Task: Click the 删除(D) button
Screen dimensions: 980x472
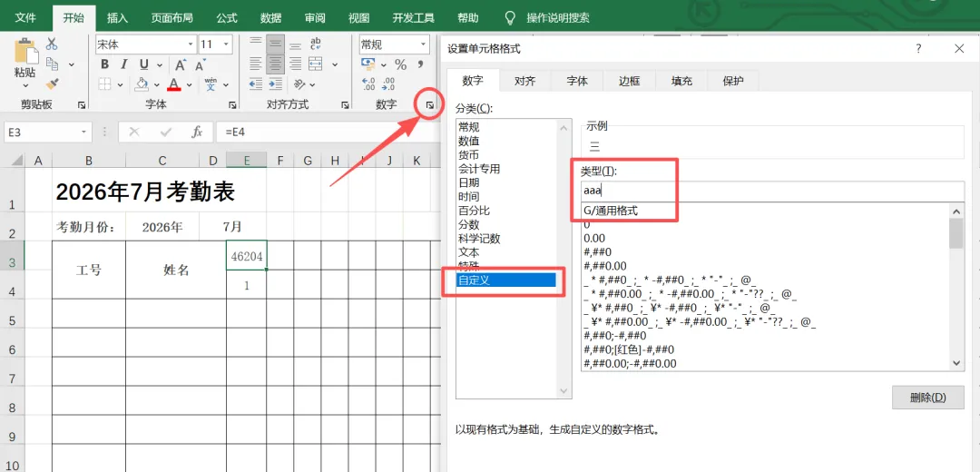Action: 928,397
